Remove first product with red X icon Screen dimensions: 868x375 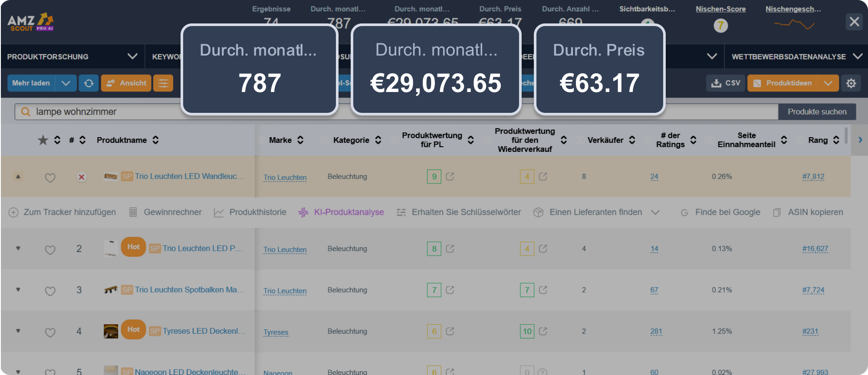pos(81,177)
